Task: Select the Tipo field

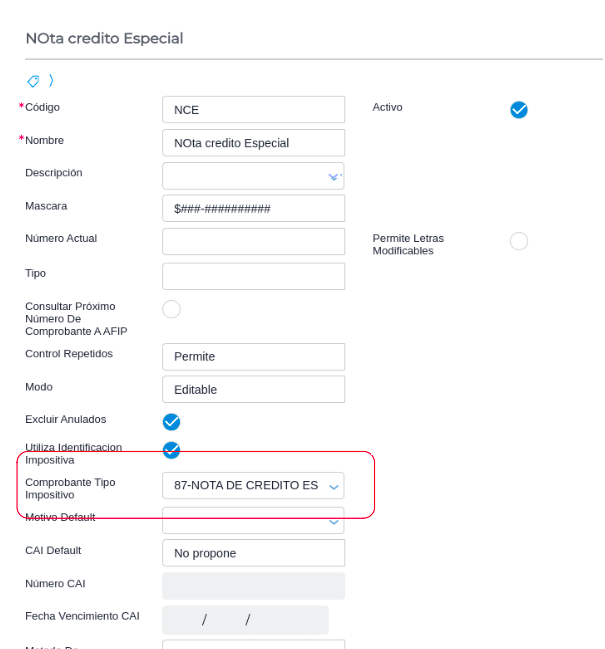Action: pyautogui.click(x=253, y=276)
